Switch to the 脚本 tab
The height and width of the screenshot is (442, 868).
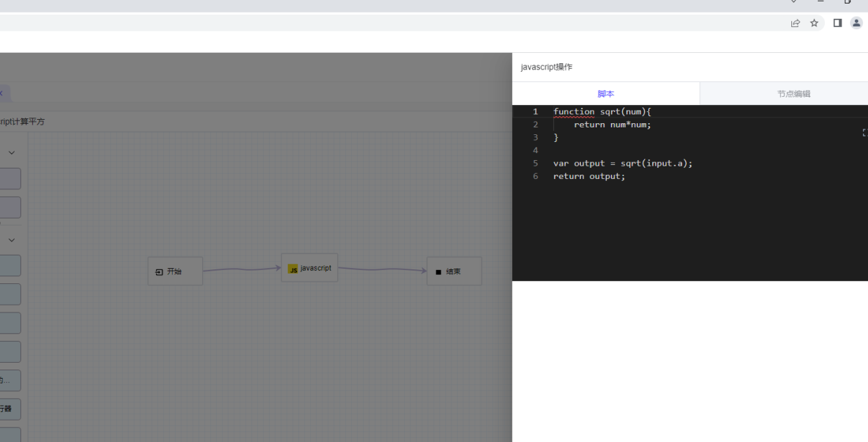click(x=605, y=93)
